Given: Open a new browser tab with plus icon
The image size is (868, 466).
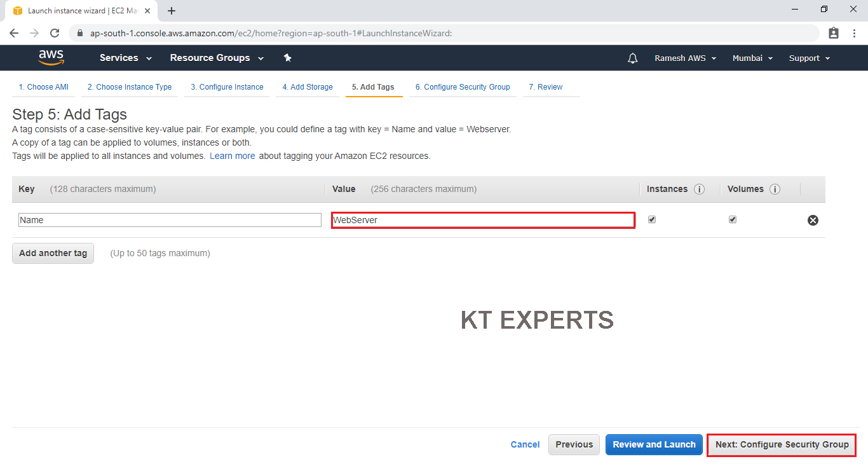Looking at the screenshot, I should coord(172,11).
